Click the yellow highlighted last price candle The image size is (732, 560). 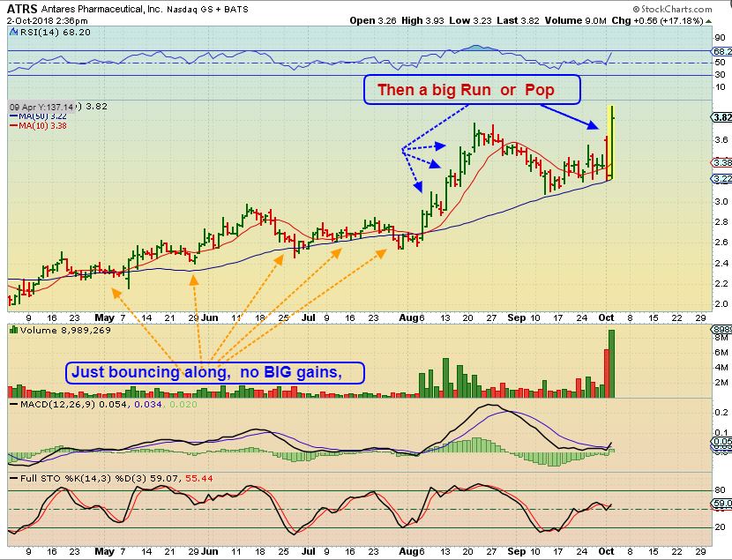coord(610,143)
